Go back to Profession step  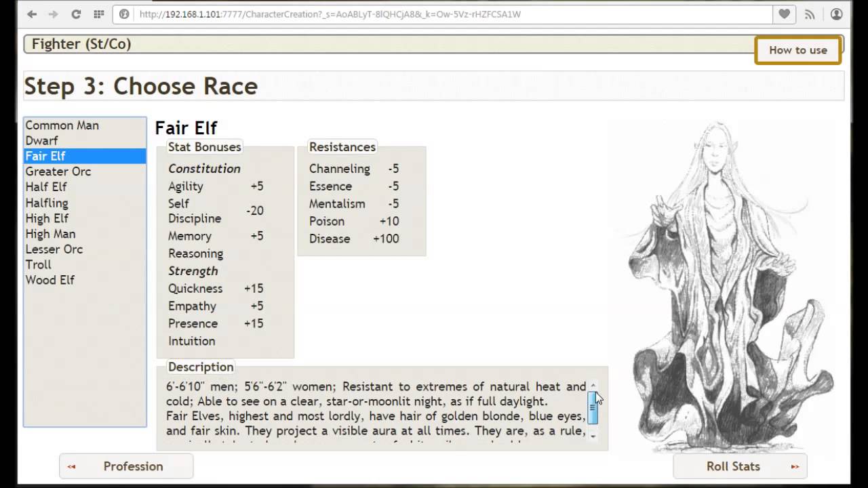pos(126,466)
